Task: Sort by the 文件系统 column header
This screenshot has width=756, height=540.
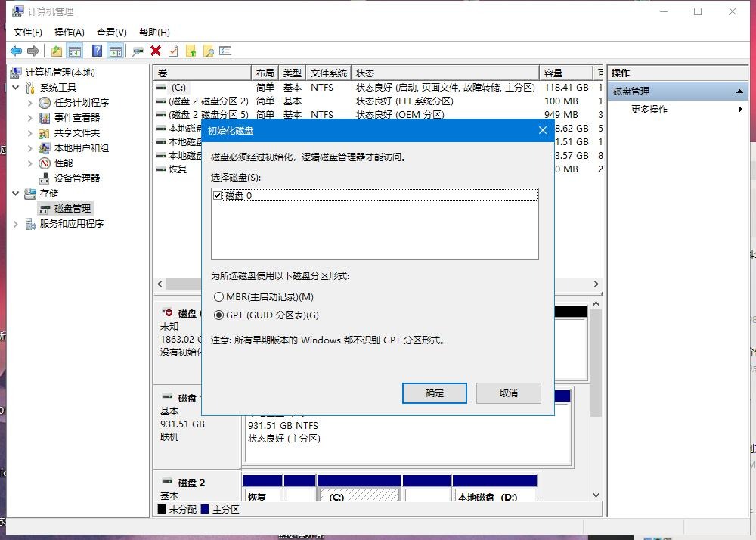Action: coord(328,73)
